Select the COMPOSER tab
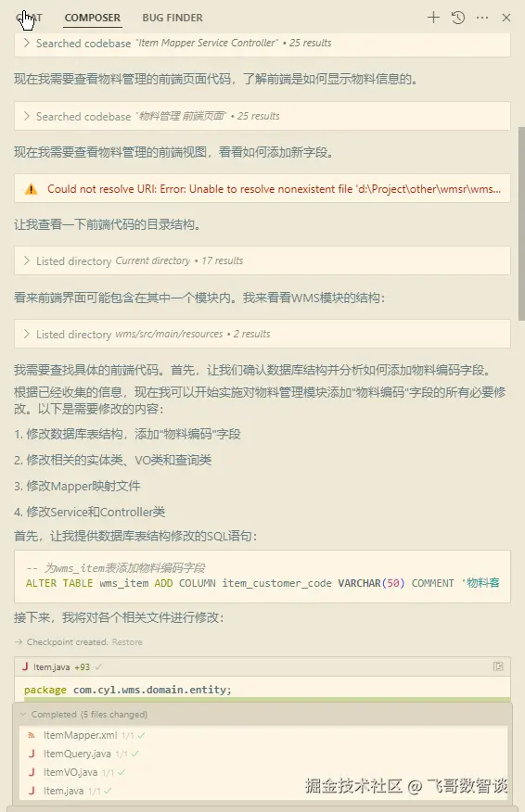Image resolution: width=525 pixels, height=812 pixels. tap(92, 18)
